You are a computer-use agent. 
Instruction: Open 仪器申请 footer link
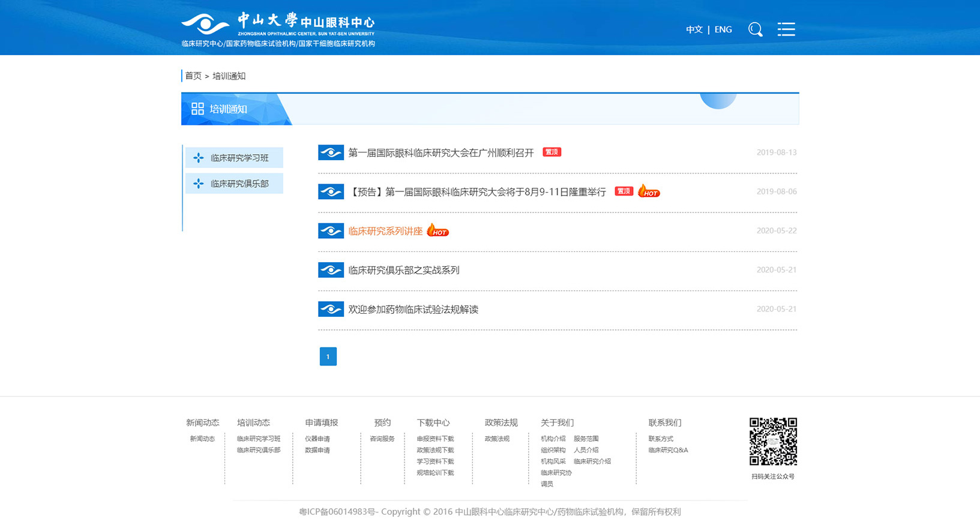[x=317, y=439]
